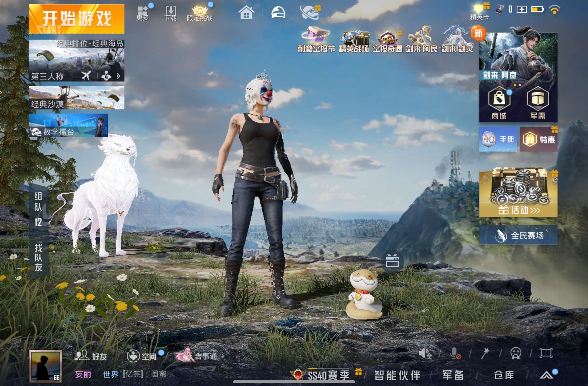Open the 下载 download icon
Viewport: 588px width, 386px height.
point(171,13)
